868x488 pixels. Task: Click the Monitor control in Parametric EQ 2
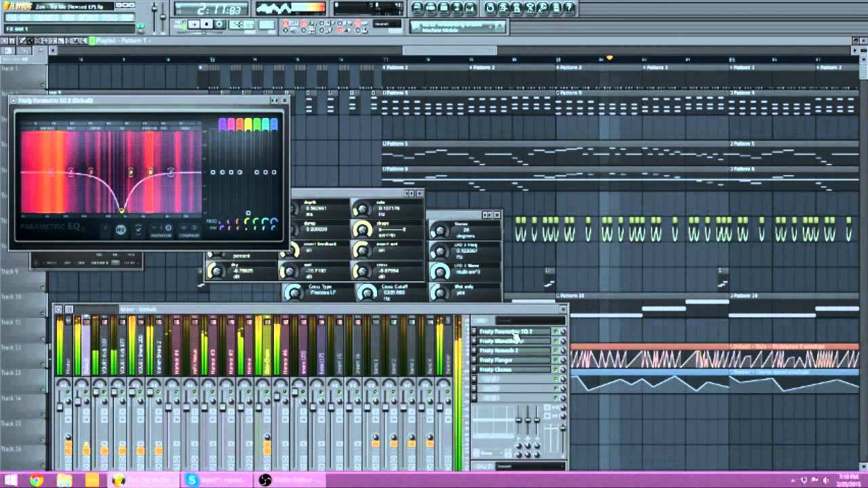(161, 231)
